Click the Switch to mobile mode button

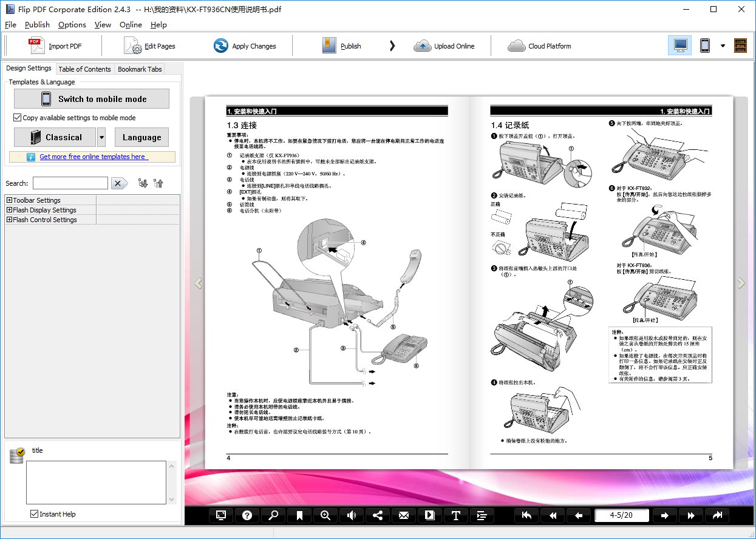coord(92,99)
